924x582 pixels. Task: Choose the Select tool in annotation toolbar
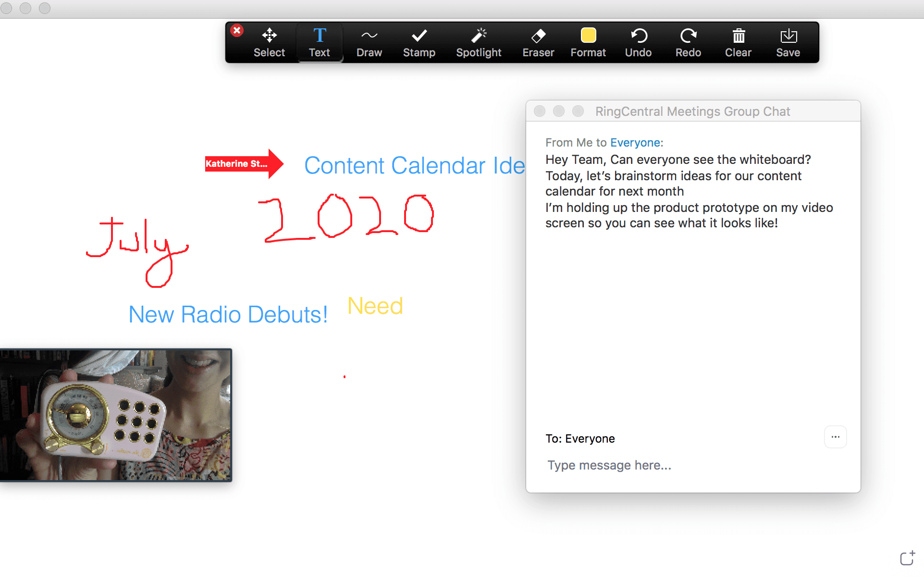[269, 42]
